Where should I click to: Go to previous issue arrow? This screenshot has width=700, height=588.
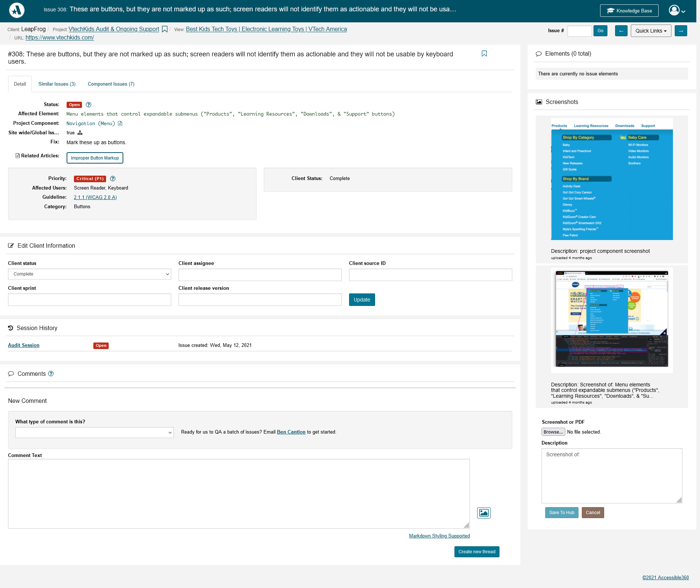pos(621,31)
